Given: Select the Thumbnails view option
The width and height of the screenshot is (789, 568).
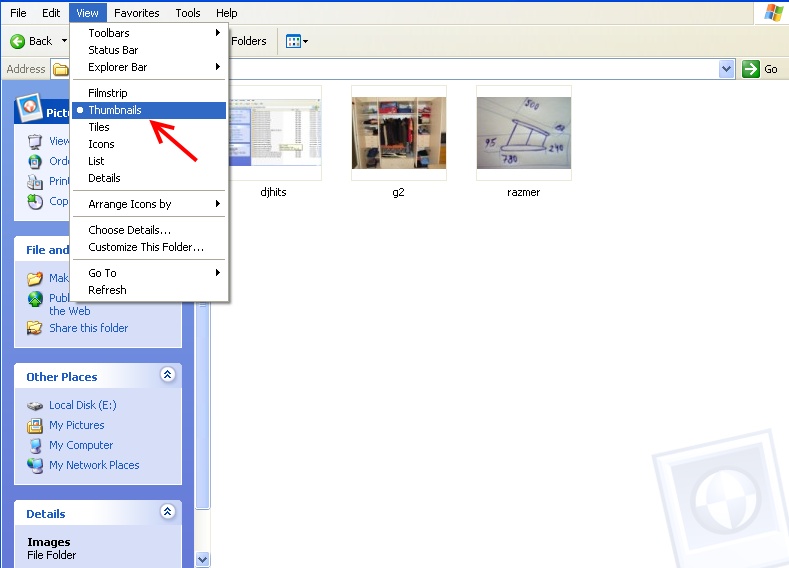Looking at the screenshot, I should point(114,110).
